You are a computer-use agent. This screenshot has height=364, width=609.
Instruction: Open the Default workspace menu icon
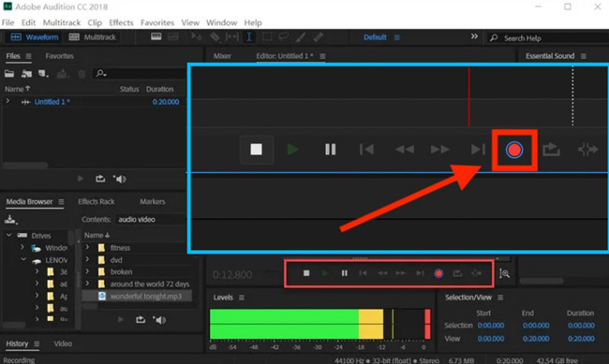(x=396, y=37)
